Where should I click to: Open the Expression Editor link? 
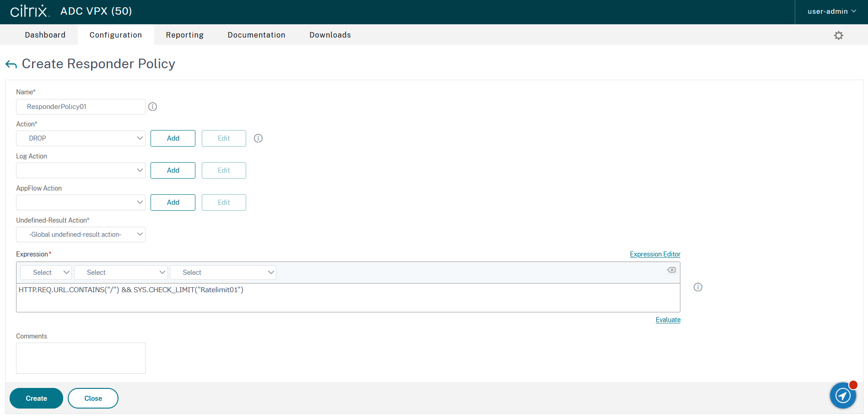coord(655,254)
